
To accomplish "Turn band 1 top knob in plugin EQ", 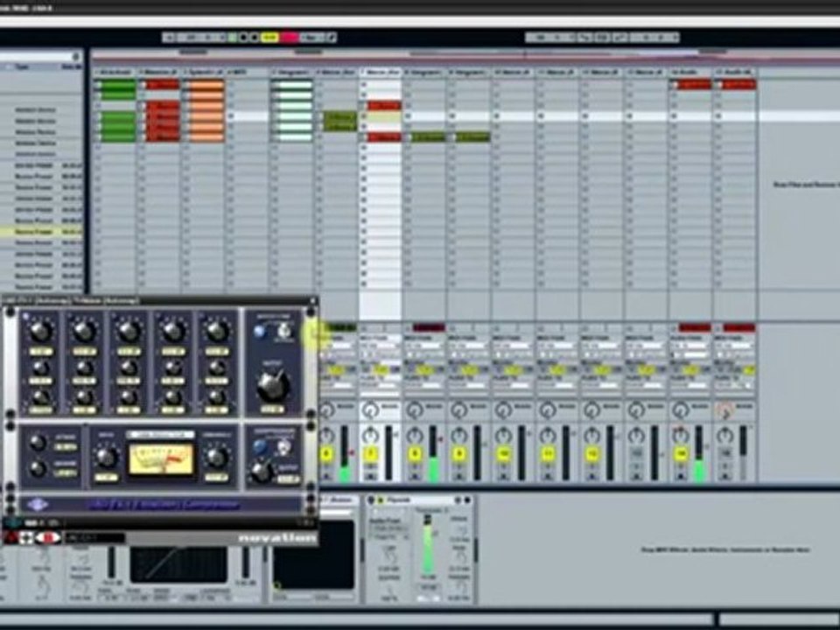I will 41,332.
